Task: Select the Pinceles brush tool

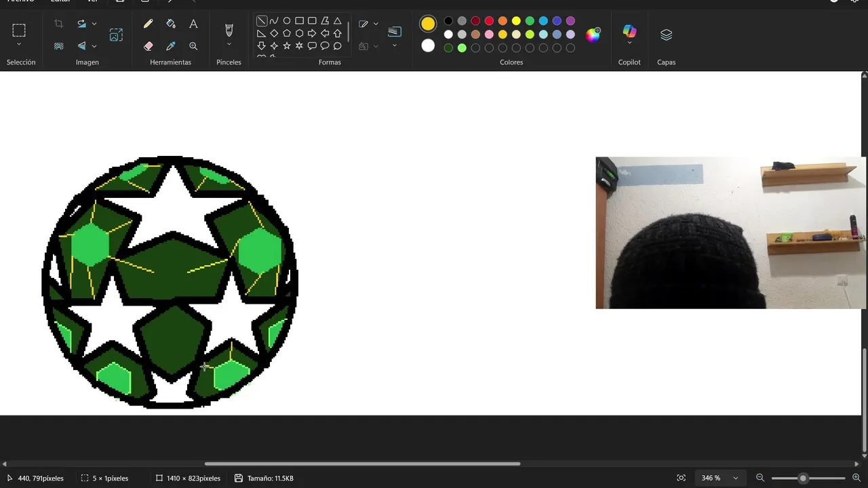Action: 229,30
